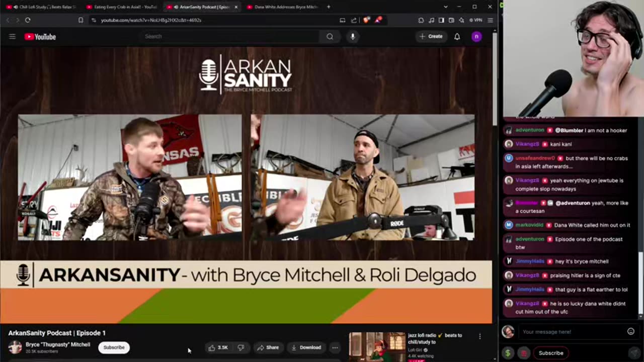This screenshot has width=644, height=362.
Task: Dislike the video with the thumbs-down icon
Action: tap(241, 347)
